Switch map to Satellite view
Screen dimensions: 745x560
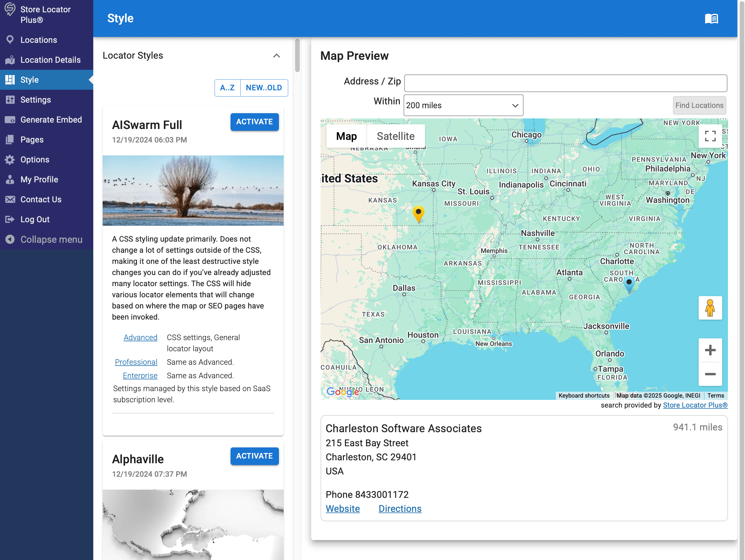395,136
